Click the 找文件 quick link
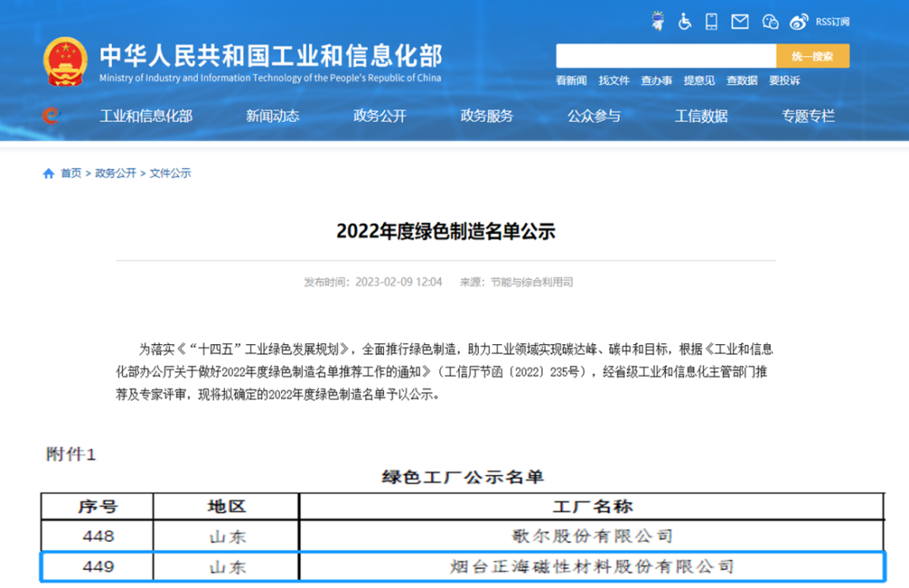Screen dimensions: 909x588 pos(614,81)
